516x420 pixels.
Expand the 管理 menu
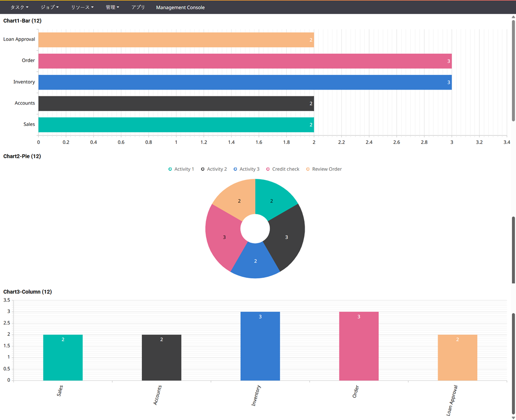pos(112,8)
